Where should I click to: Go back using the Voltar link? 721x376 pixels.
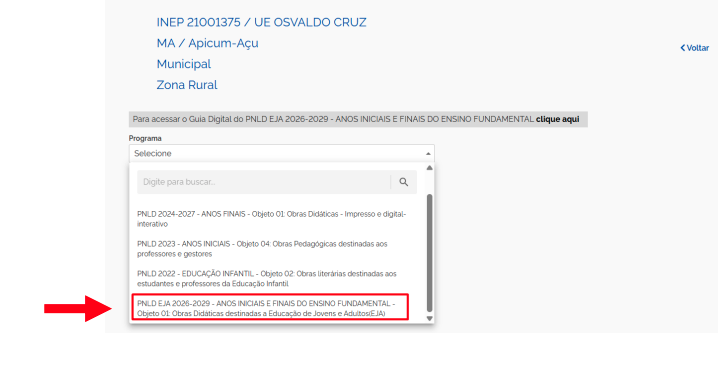[694, 48]
